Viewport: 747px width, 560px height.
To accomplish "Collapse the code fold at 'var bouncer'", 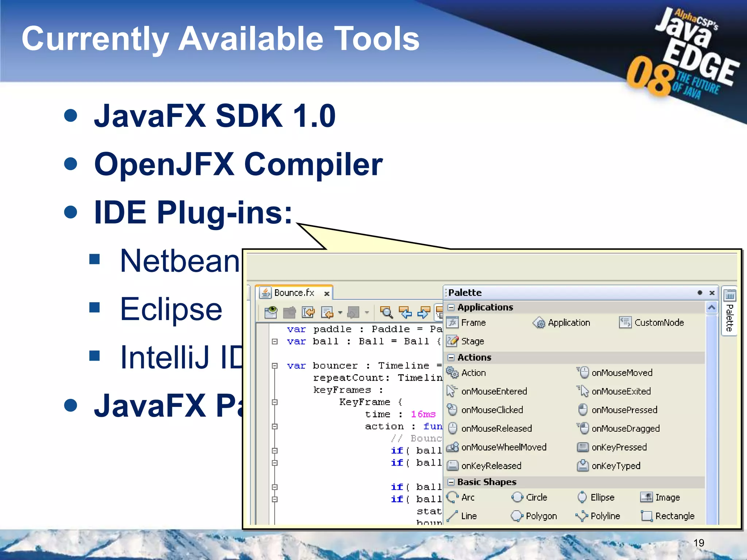I will coord(275,366).
